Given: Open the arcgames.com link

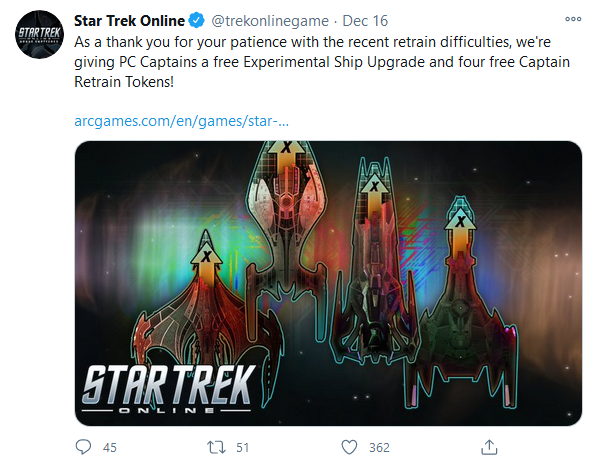Looking at the screenshot, I should tap(182, 121).
